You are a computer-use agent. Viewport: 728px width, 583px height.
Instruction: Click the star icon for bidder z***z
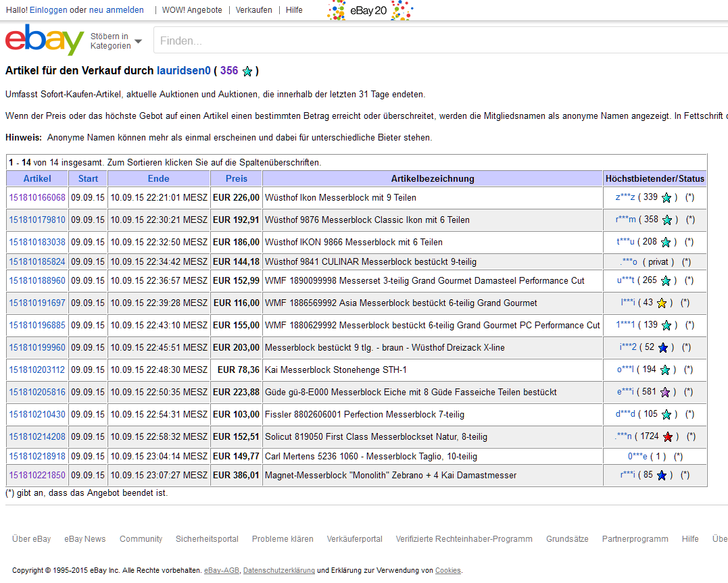tap(666, 198)
